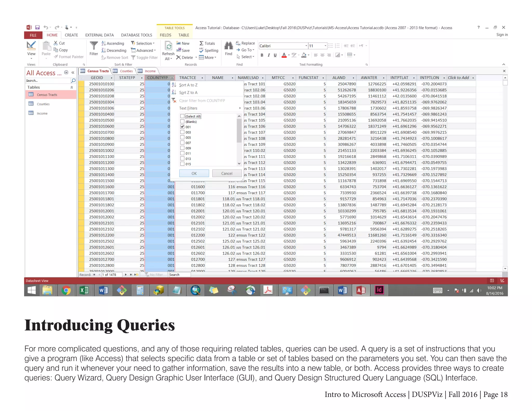Choose Sort A to Z in popup
This screenshot has width=532, height=411.
(x=188, y=85)
